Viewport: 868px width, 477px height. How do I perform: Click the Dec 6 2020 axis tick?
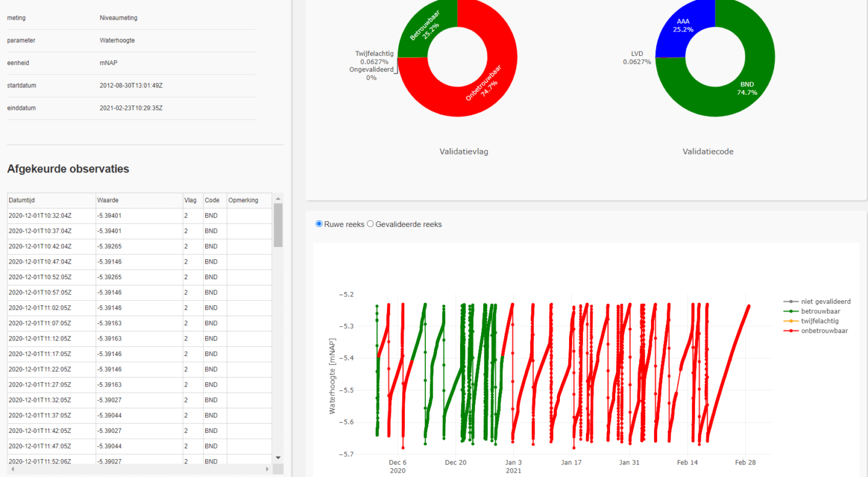click(397, 466)
